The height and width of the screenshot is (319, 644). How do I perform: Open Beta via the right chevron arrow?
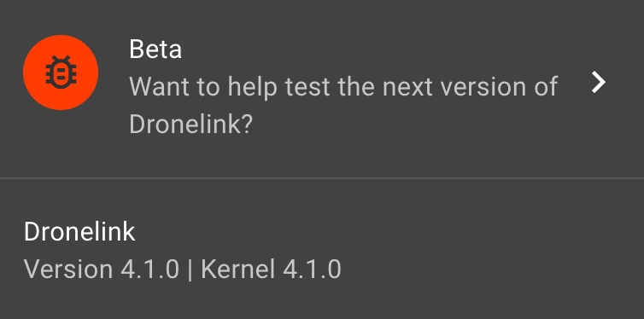click(598, 82)
